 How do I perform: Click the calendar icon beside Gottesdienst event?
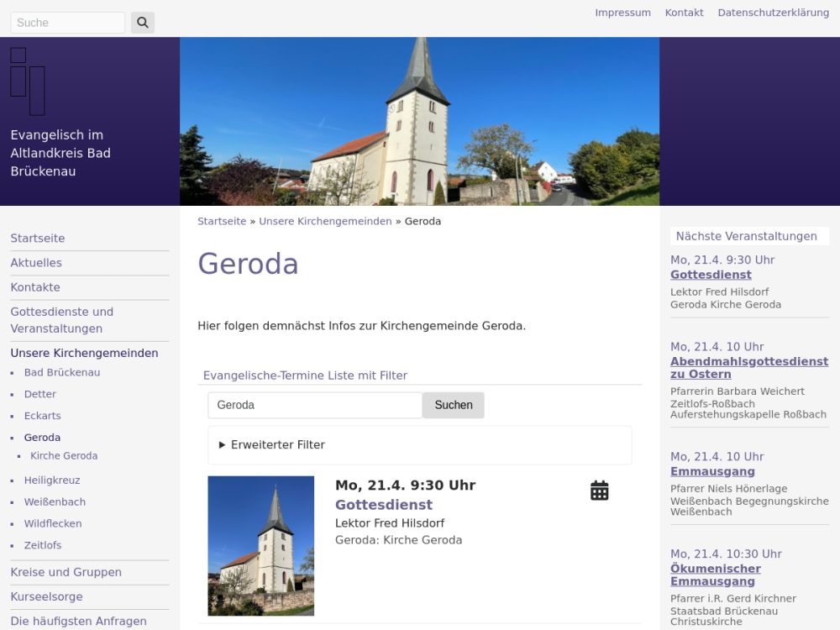[x=599, y=491]
